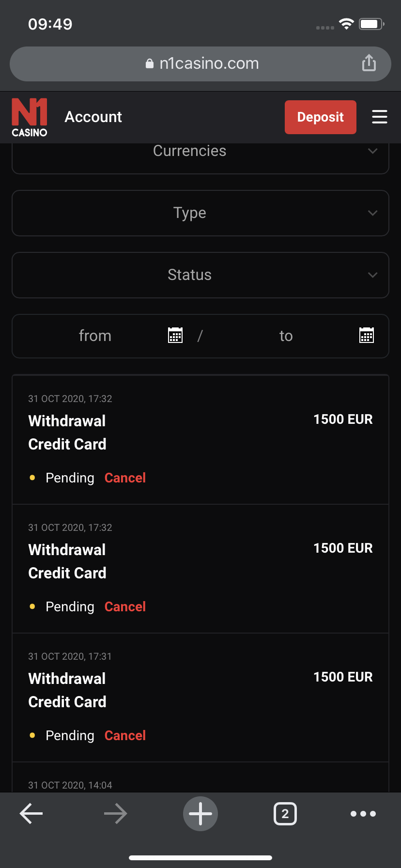Open the 'to' date calendar icon
Image resolution: width=401 pixels, height=868 pixels.
pyautogui.click(x=367, y=335)
